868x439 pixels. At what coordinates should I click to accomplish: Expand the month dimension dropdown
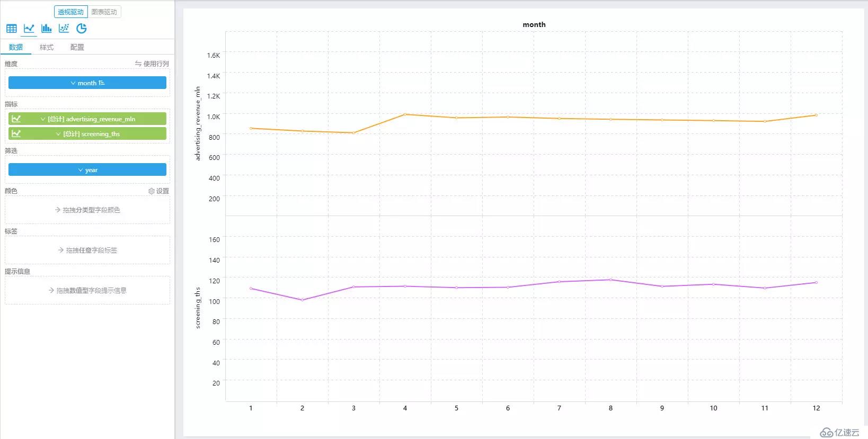tap(73, 83)
